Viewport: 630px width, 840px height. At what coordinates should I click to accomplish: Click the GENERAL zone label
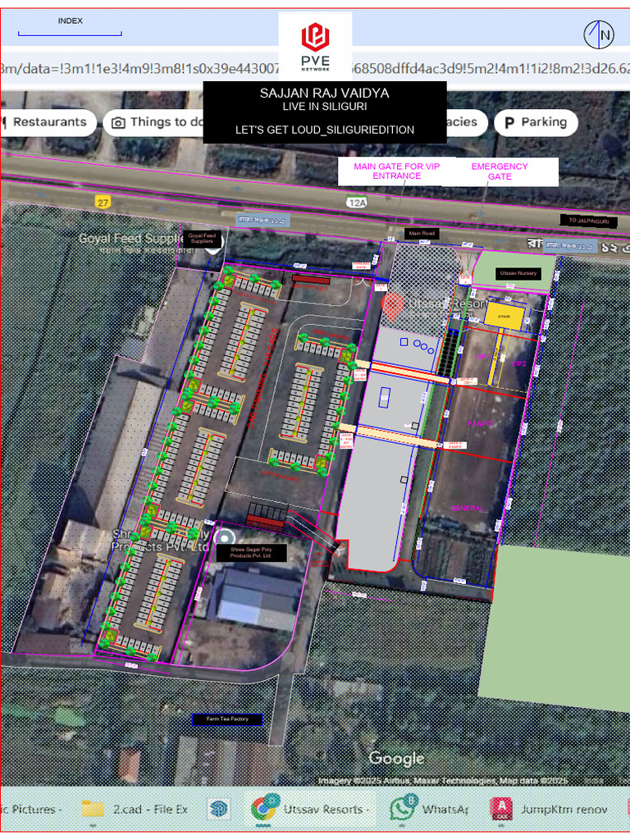(x=467, y=508)
